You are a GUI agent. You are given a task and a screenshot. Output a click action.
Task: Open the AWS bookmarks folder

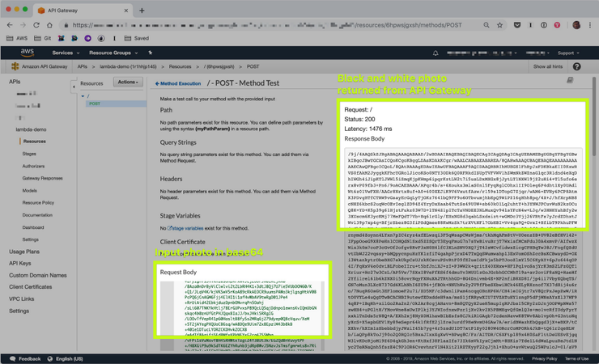coord(17,38)
